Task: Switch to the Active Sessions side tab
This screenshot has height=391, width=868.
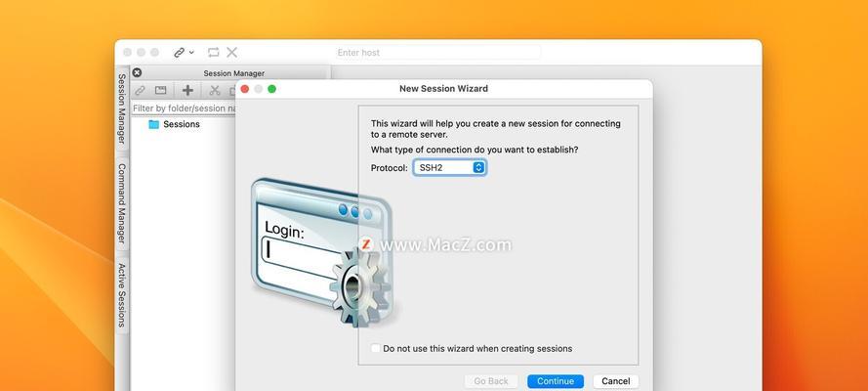Action: [x=122, y=294]
